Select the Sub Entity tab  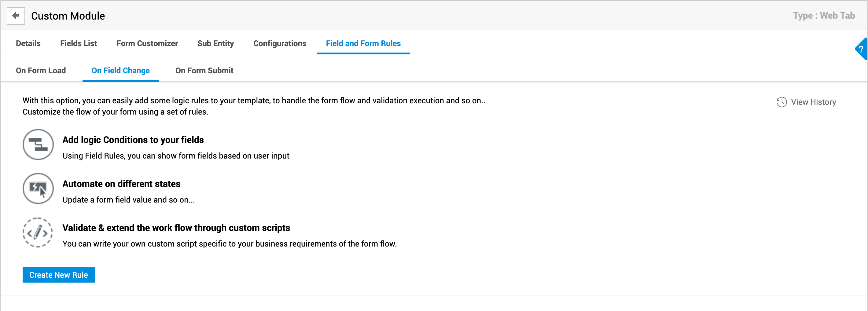pos(215,43)
